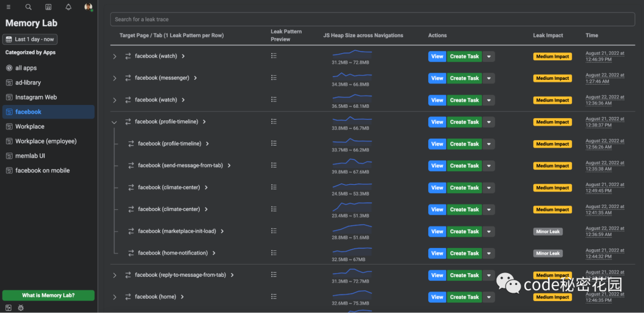Open leak pattern preview for 31.2MB ~ 72.8MB row
644x313 pixels.
point(274,56)
